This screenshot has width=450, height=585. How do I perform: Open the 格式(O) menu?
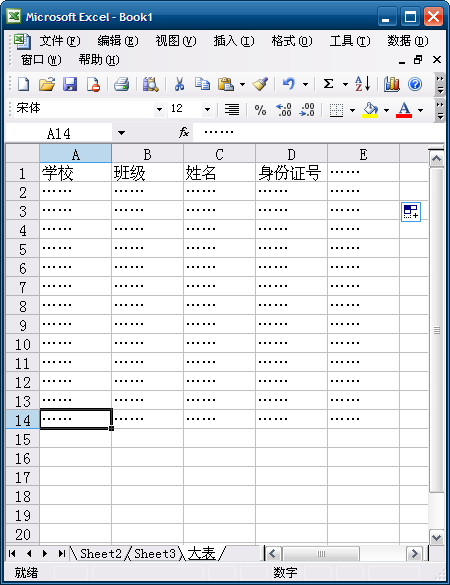coord(292,41)
